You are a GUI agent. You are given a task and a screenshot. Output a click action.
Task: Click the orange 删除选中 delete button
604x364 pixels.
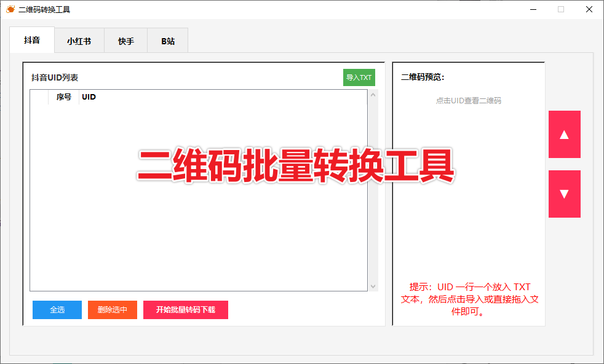(112, 310)
